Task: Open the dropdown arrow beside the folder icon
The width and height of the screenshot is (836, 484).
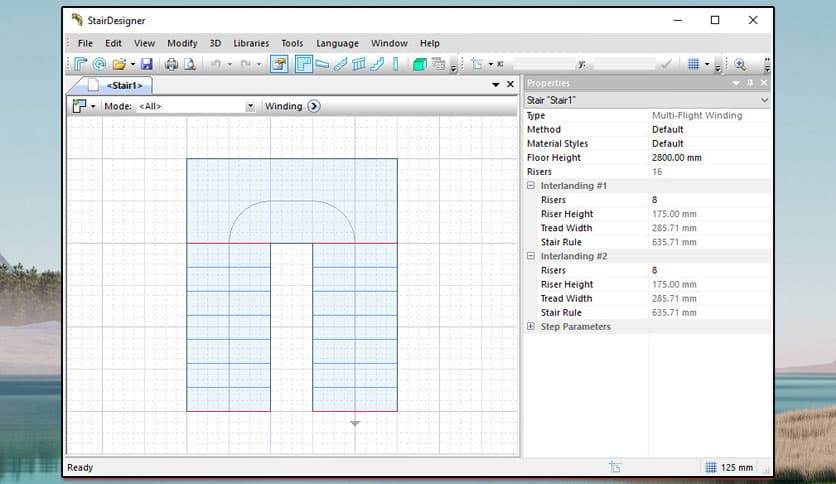Action: (133, 64)
